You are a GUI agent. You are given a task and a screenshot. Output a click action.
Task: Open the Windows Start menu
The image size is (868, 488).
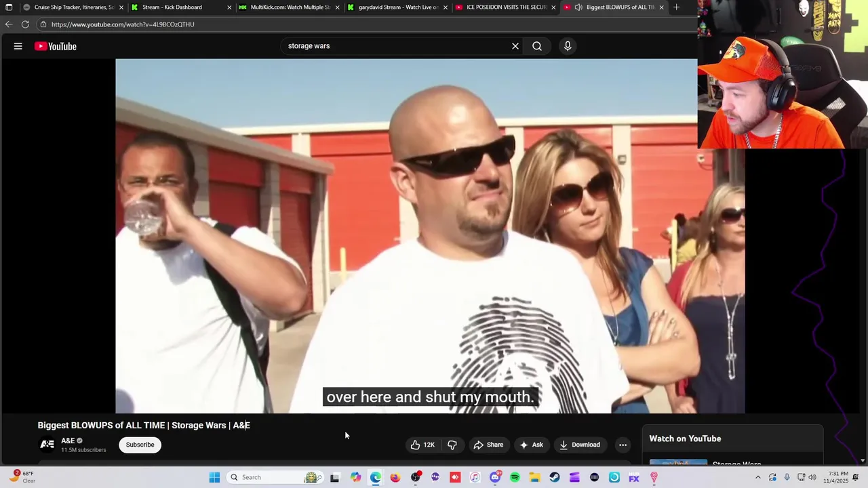pyautogui.click(x=214, y=477)
